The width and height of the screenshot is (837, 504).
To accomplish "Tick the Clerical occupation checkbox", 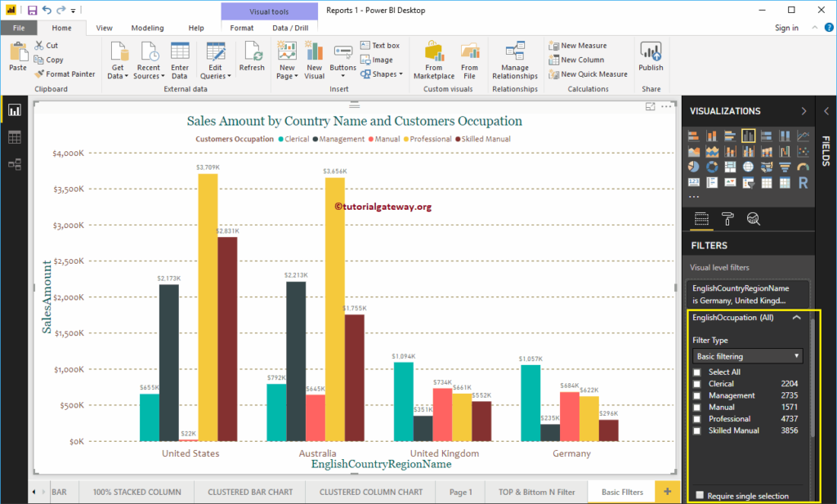I will pos(696,384).
